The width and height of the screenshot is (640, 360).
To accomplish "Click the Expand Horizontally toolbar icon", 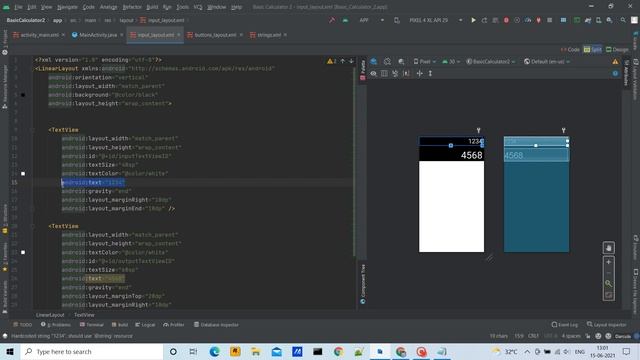I will point(420,73).
